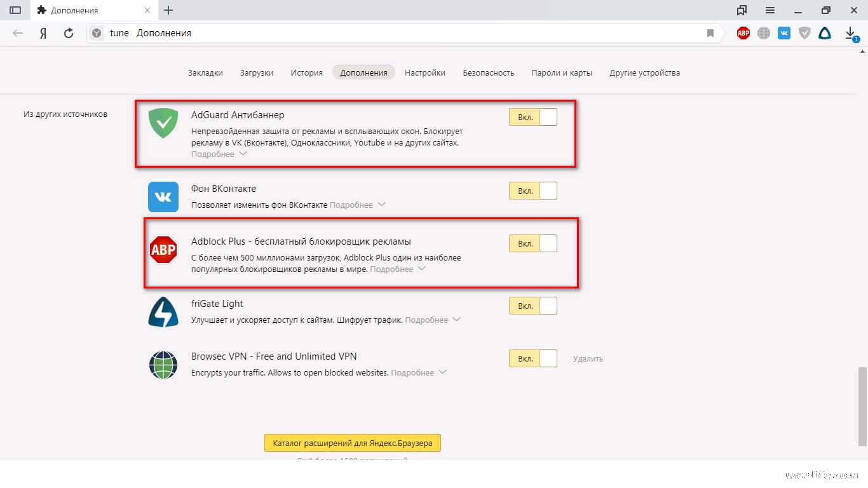
Task: Select the Дополнения tab
Action: click(363, 72)
